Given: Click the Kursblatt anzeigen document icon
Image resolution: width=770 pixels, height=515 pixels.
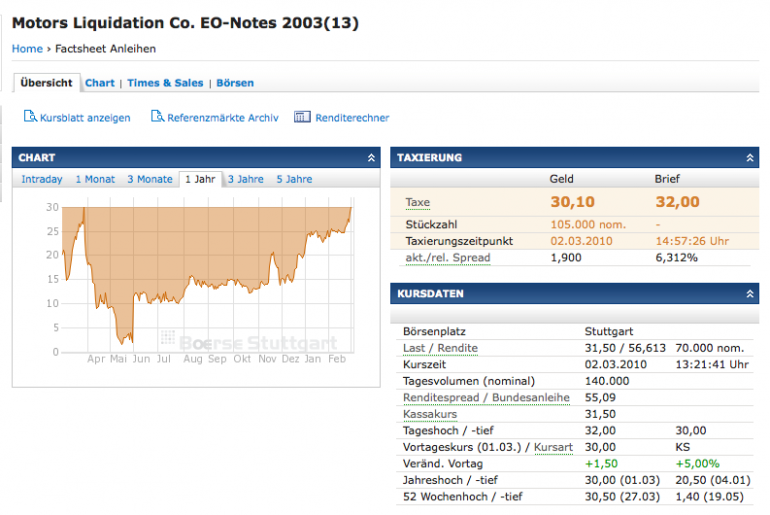Looking at the screenshot, I should point(30,117).
